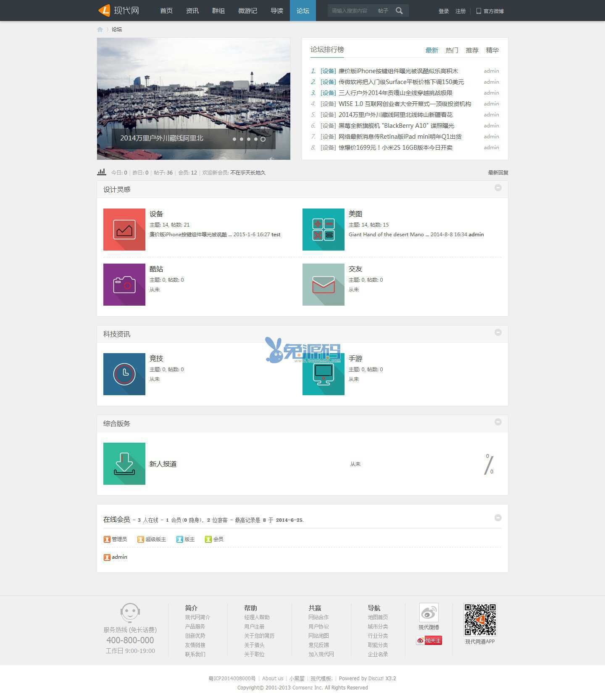Click the search magnifier icon
Image resolution: width=605 pixels, height=700 pixels.
399,11
